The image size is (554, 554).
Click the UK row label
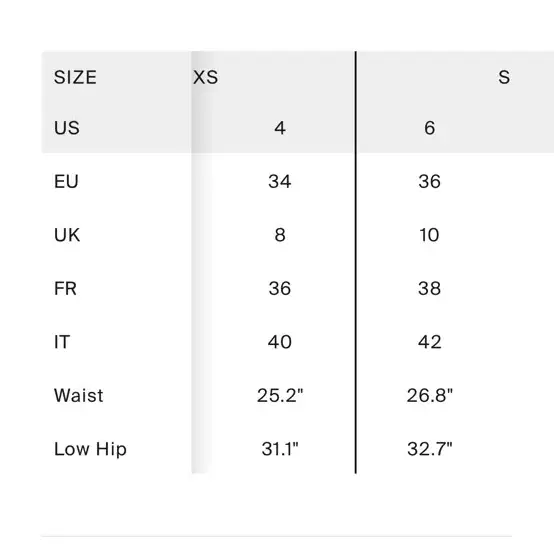67,235
